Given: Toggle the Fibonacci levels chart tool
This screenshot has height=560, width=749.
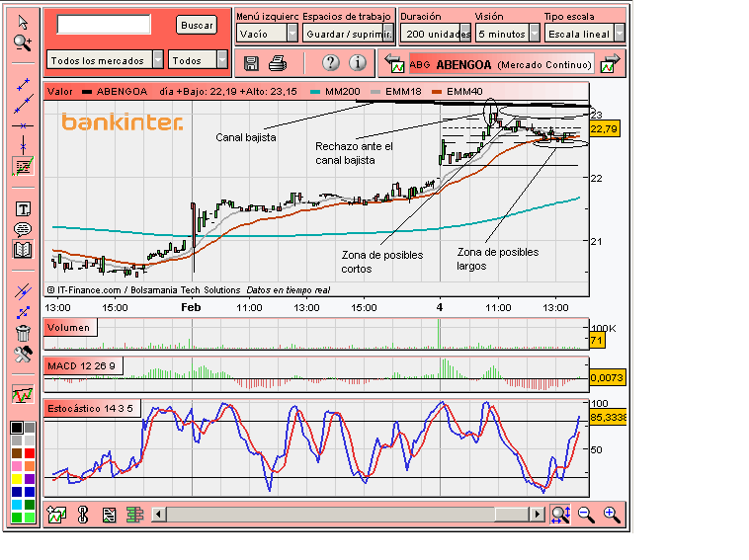Looking at the screenshot, I should tap(23, 167).
